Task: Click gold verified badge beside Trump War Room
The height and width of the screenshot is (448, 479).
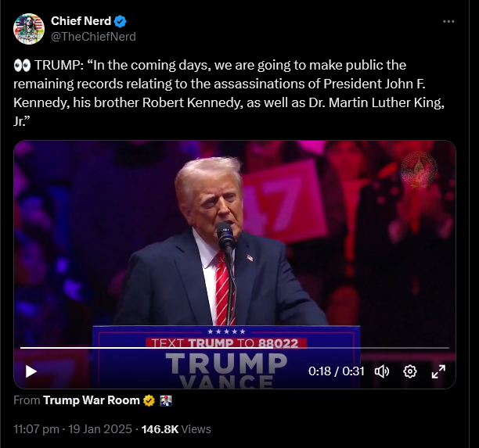Action: coord(147,400)
